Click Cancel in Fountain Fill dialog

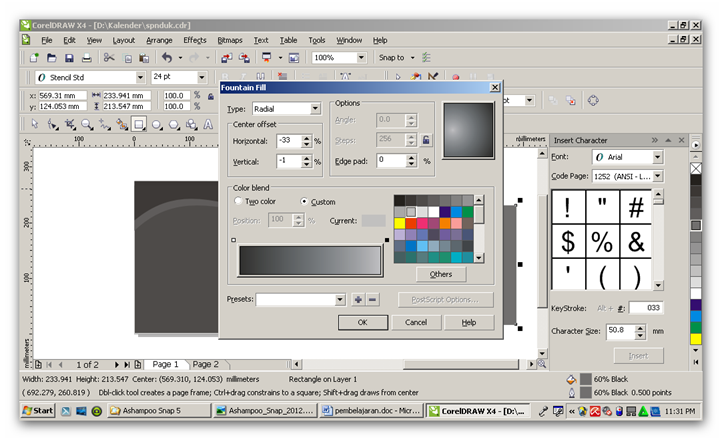click(416, 322)
